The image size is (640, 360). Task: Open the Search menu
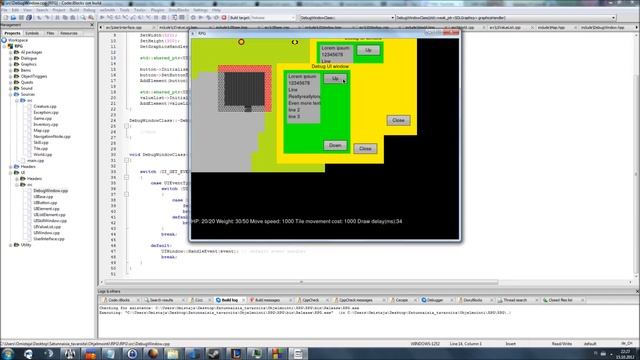[x=42, y=10]
